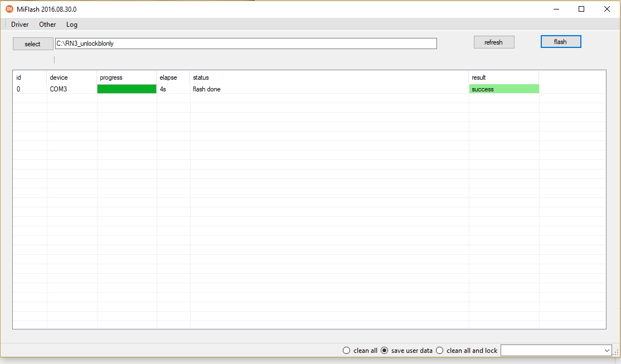Screen dimensions: 621x364
Task: Click the id 0 cell
Action: 30,89
